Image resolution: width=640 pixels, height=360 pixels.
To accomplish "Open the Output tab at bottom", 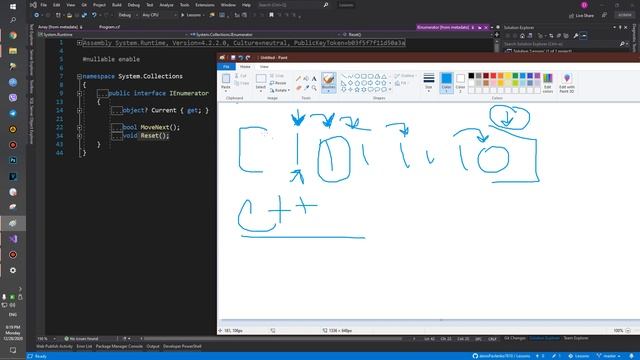I will click(153, 347).
